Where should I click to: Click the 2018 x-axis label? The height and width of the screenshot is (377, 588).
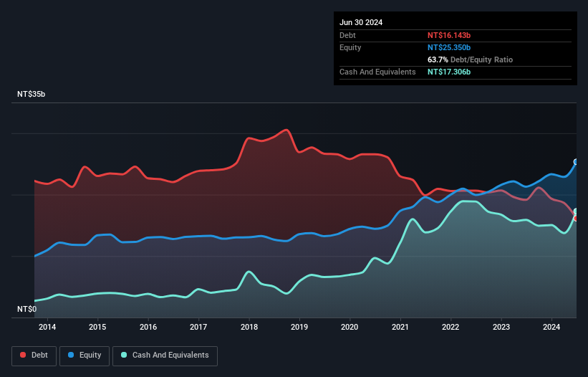249,327
